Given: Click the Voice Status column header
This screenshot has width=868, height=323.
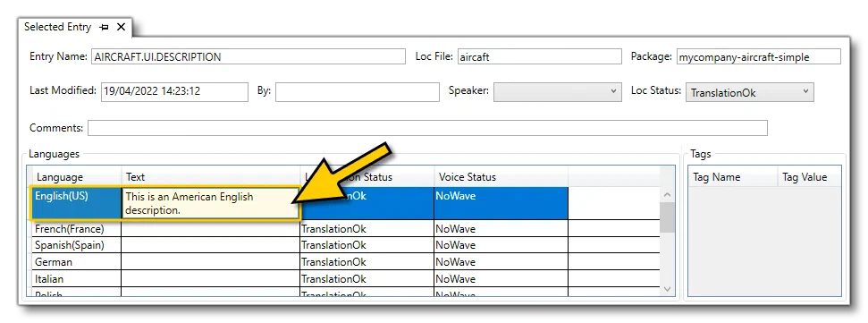Looking at the screenshot, I should [501, 177].
